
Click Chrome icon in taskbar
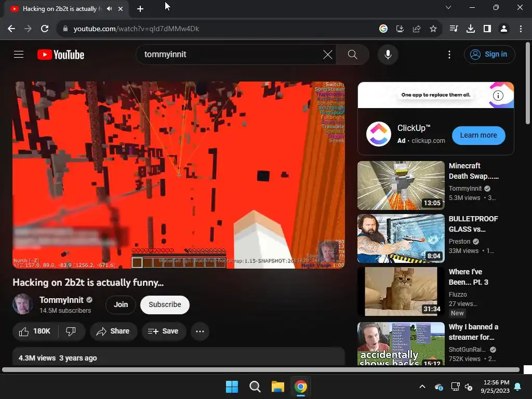(x=301, y=387)
